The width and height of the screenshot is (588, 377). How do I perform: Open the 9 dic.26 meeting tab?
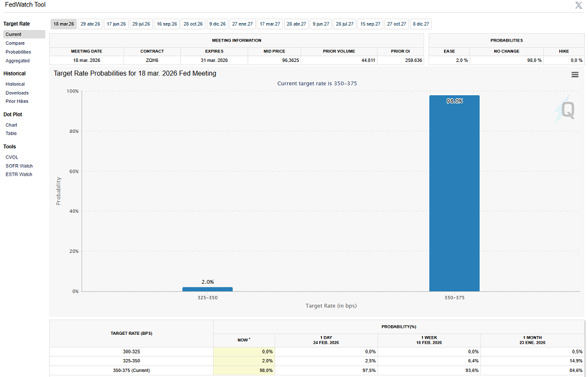click(217, 24)
